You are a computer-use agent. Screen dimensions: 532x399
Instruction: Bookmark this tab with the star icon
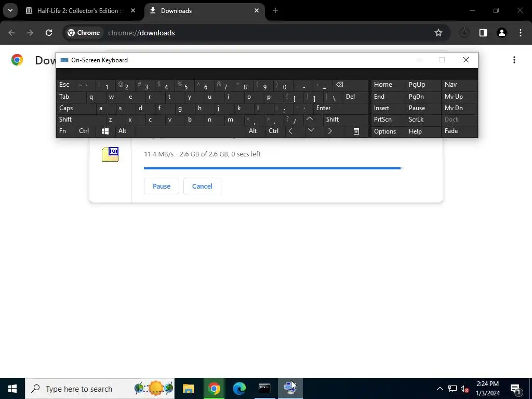point(438,33)
